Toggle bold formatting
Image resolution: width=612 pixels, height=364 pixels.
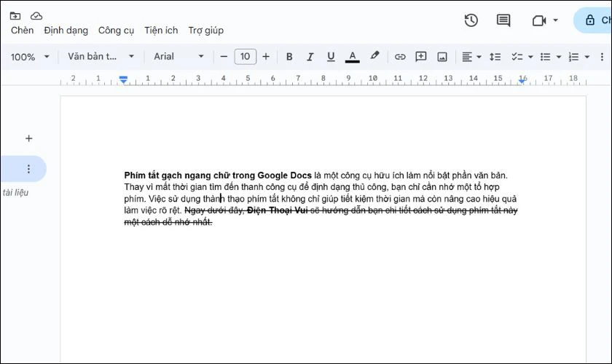[289, 57]
